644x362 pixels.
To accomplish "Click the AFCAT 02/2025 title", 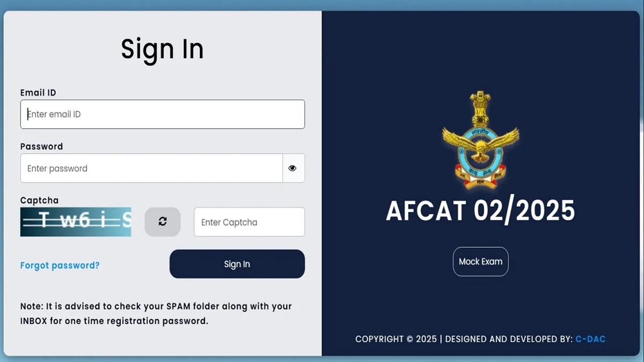I will click(x=480, y=211).
